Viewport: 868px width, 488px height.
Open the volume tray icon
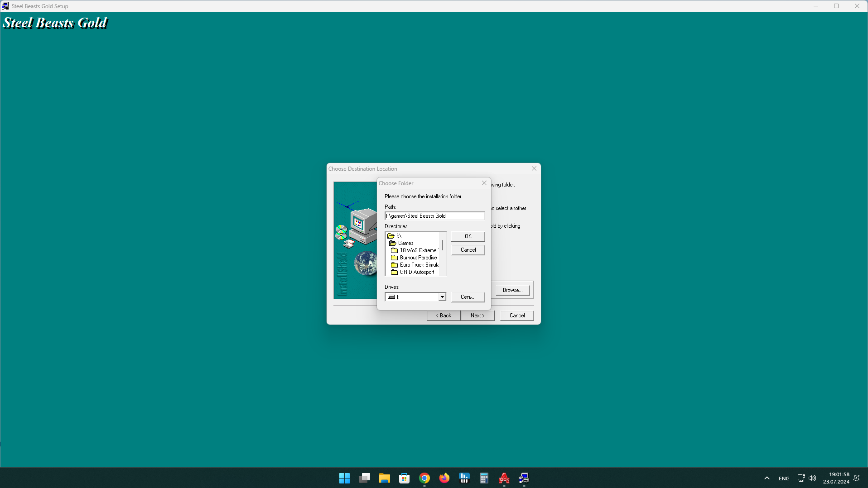[x=812, y=478]
